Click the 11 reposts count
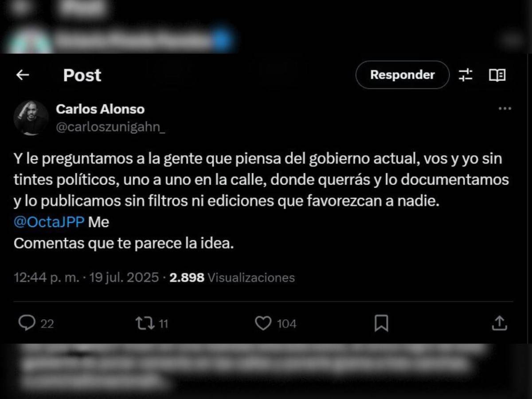 tap(163, 324)
